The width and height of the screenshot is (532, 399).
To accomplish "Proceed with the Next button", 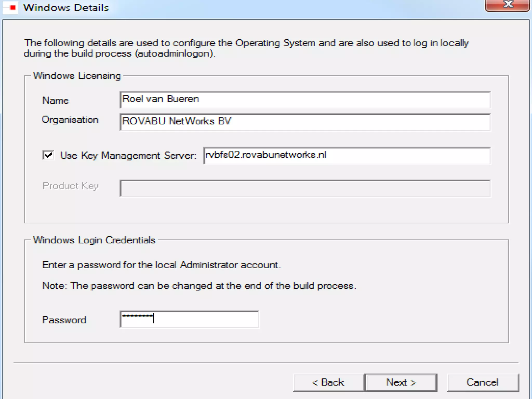I will pos(401,382).
